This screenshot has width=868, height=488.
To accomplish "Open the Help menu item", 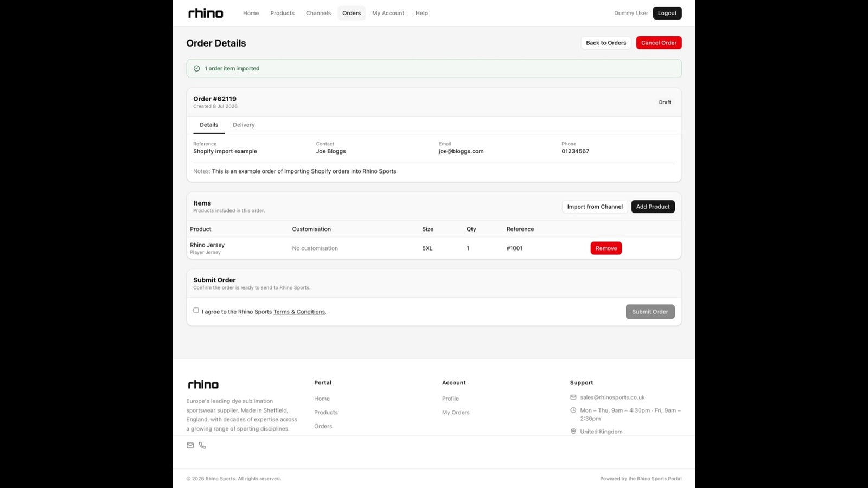I will (x=422, y=13).
